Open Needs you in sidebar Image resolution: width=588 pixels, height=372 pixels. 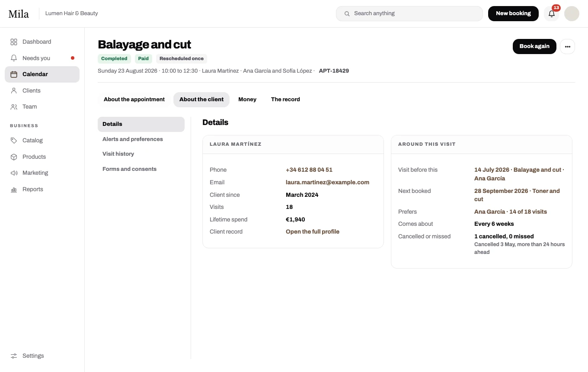click(x=42, y=58)
